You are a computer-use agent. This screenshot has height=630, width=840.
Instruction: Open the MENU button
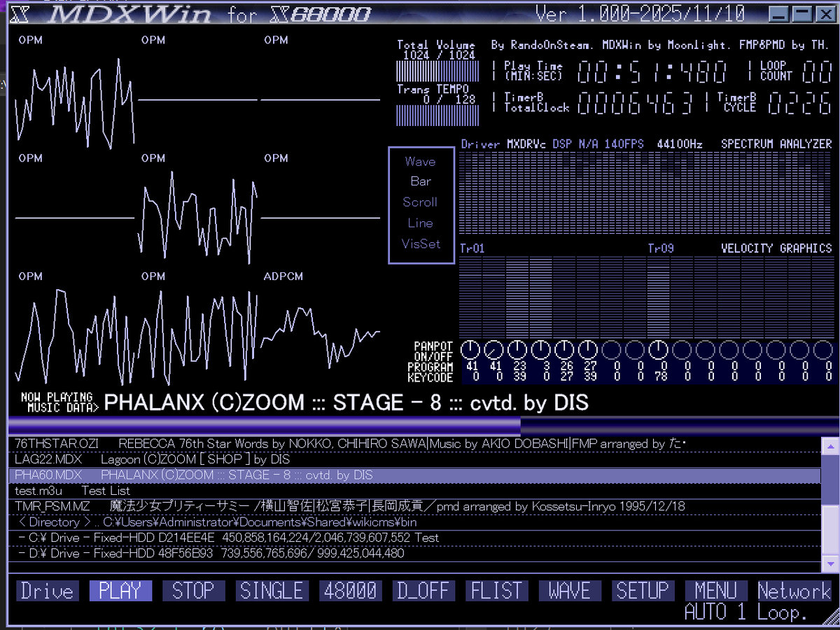pyautogui.click(x=715, y=591)
